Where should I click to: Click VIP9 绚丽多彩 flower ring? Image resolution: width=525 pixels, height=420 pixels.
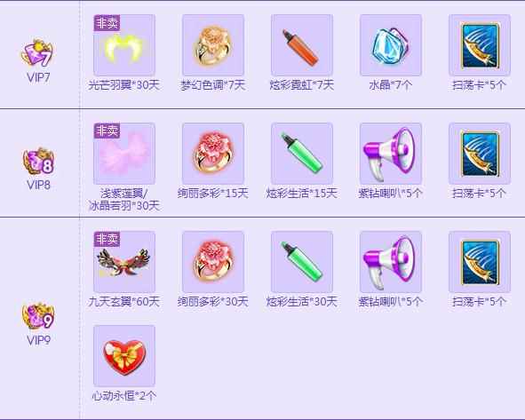[213, 262]
